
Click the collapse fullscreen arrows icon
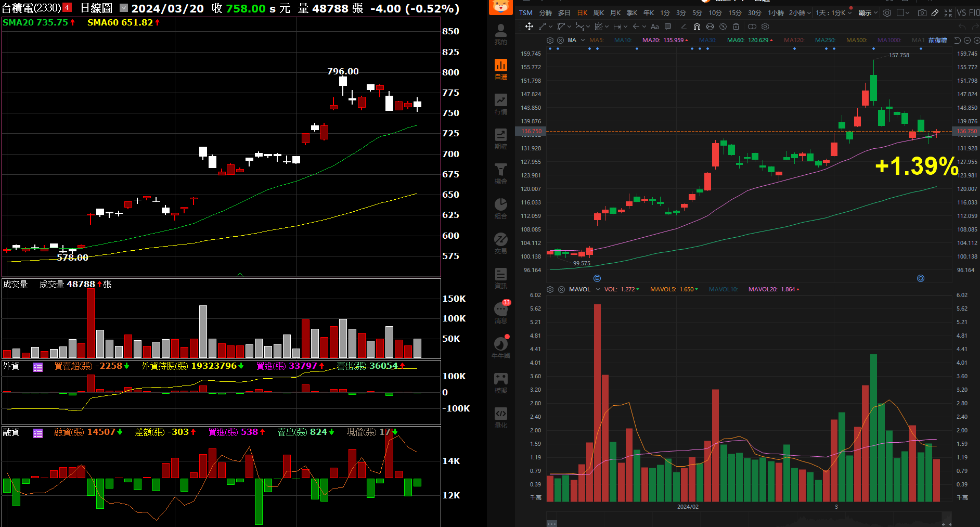click(x=948, y=12)
